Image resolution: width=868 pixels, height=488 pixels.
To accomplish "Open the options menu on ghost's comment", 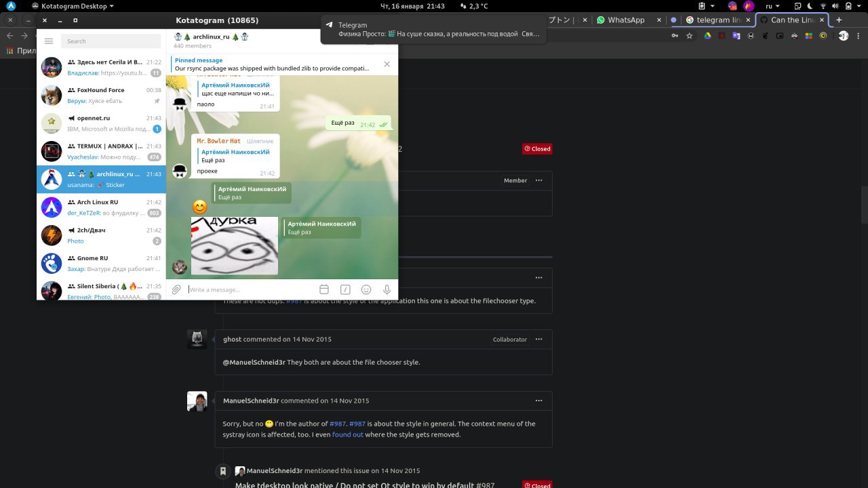I will pyautogui.click(x=539, y=339).
